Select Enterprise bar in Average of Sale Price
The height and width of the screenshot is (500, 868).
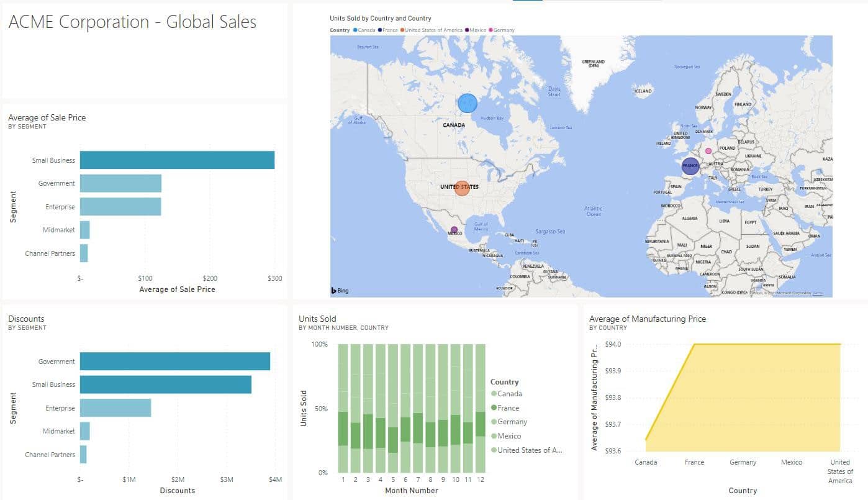coord(120,207)
